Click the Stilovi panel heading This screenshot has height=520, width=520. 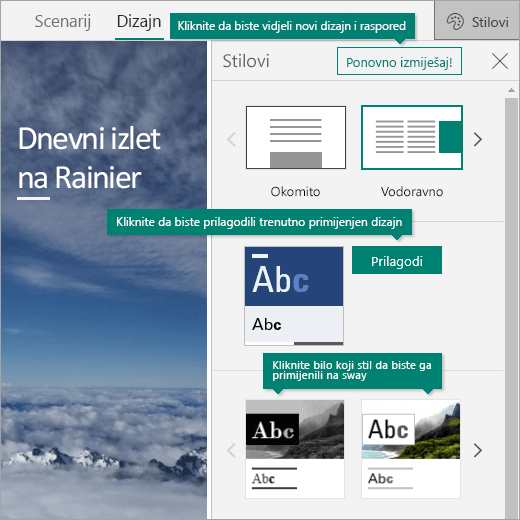point(246,61)
